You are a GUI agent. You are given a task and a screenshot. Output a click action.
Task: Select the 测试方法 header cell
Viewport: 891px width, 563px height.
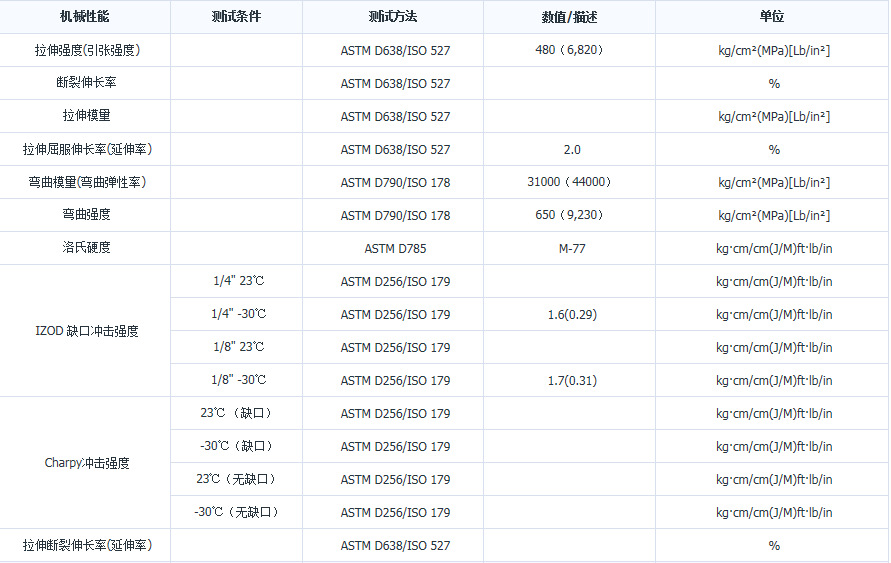pyautogui.click(x=395, y=17)
